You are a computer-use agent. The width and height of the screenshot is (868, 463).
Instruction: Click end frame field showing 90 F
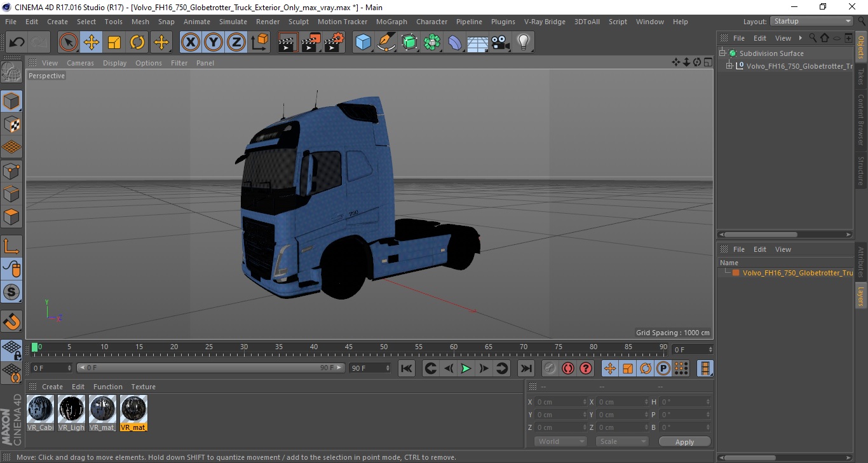(370, 368)
